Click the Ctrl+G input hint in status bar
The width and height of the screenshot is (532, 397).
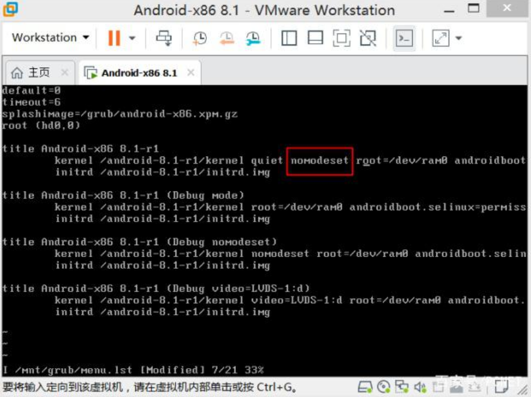[150, 387]
